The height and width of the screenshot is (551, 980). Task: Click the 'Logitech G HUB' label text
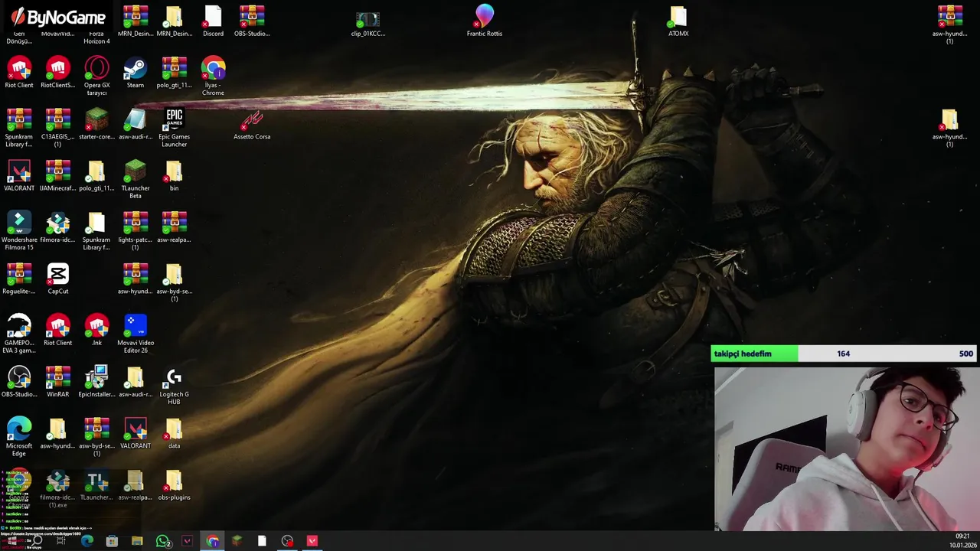coord(174,398)
